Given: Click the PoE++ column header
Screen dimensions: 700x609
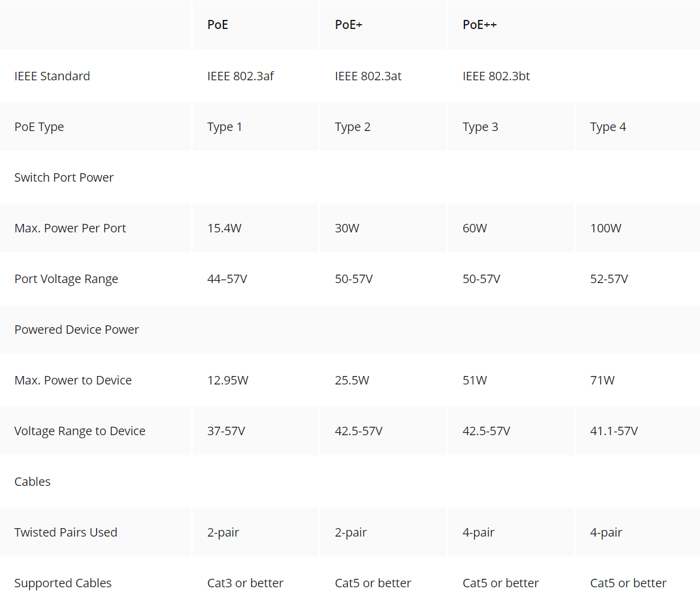Looking at the screenshot, I should (x=480, y=25).
